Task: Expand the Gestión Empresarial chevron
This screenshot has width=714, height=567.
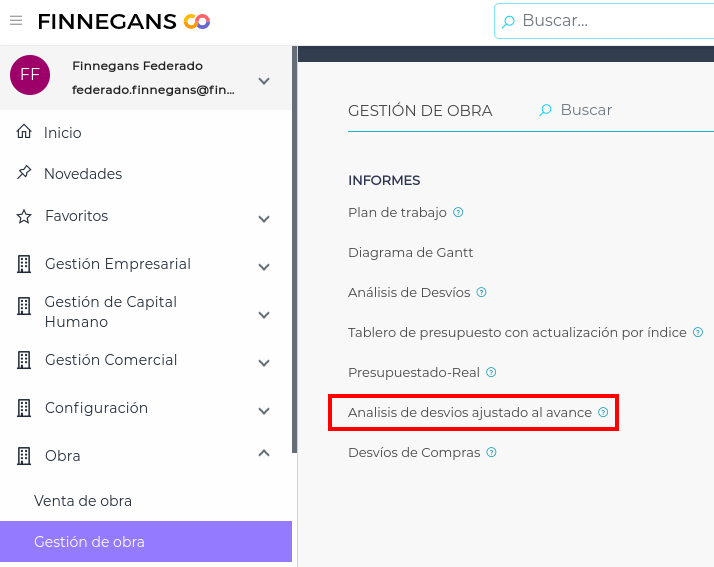Action: (264, 266)
